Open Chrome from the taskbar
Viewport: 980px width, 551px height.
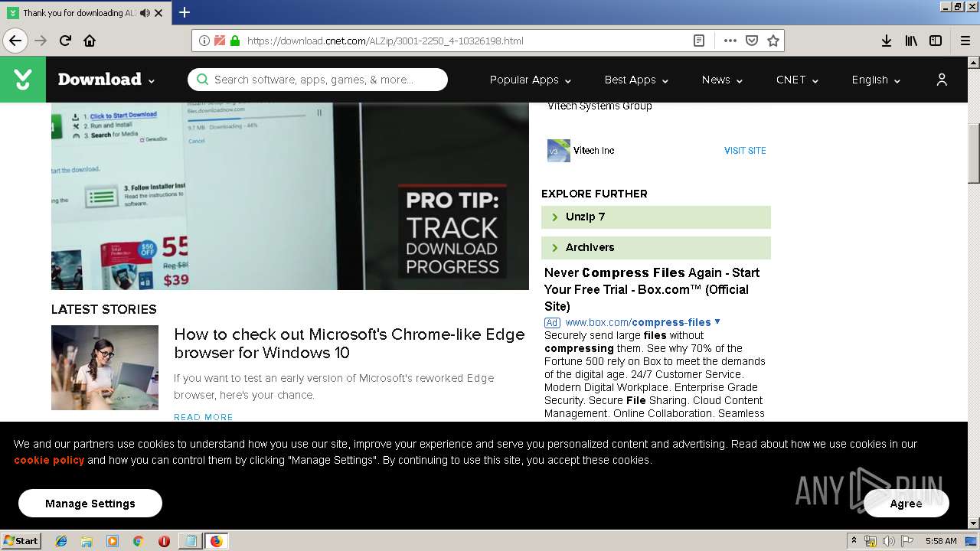(x=138, y=541)
